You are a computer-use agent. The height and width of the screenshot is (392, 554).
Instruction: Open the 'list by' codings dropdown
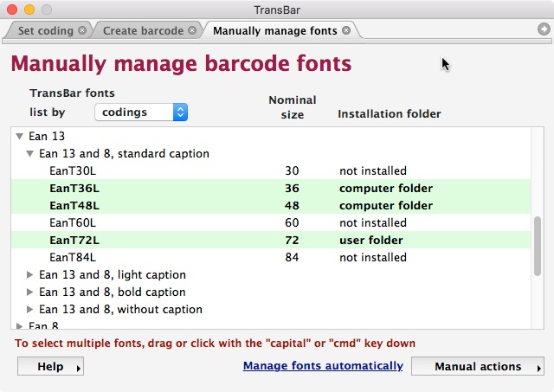click(141, 112)
